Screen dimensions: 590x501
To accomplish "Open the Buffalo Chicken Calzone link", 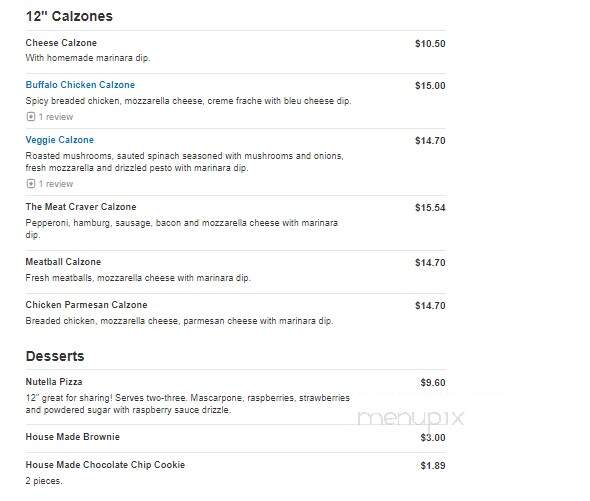I will click(x=80, y=85).
